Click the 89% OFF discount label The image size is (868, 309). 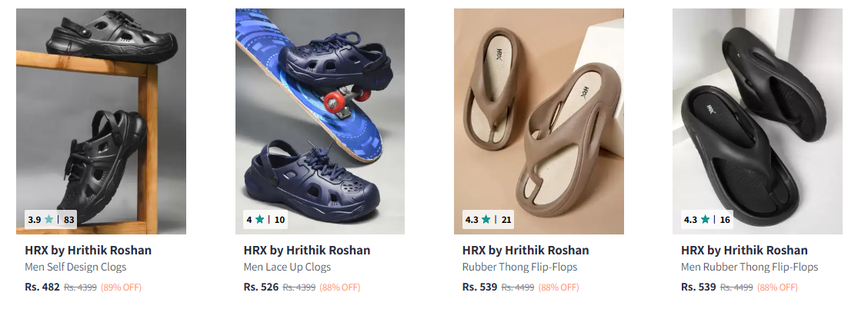(x=121, y=287)
